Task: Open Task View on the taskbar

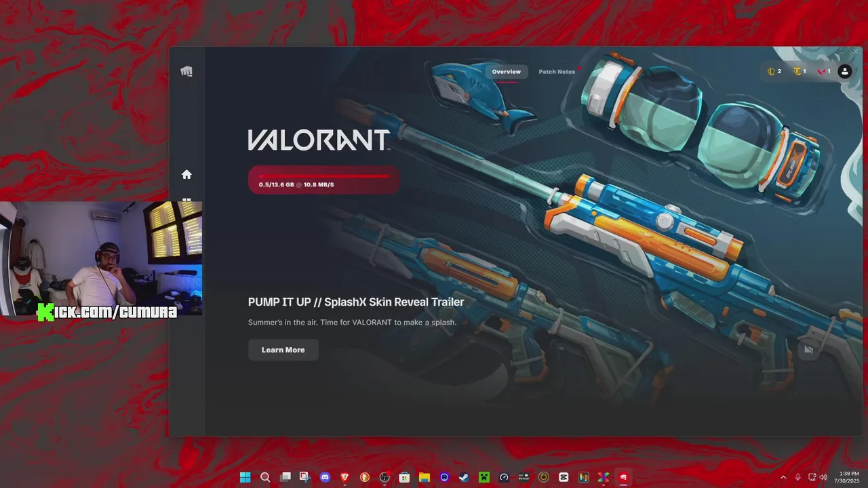Action: tap(285, 477)
